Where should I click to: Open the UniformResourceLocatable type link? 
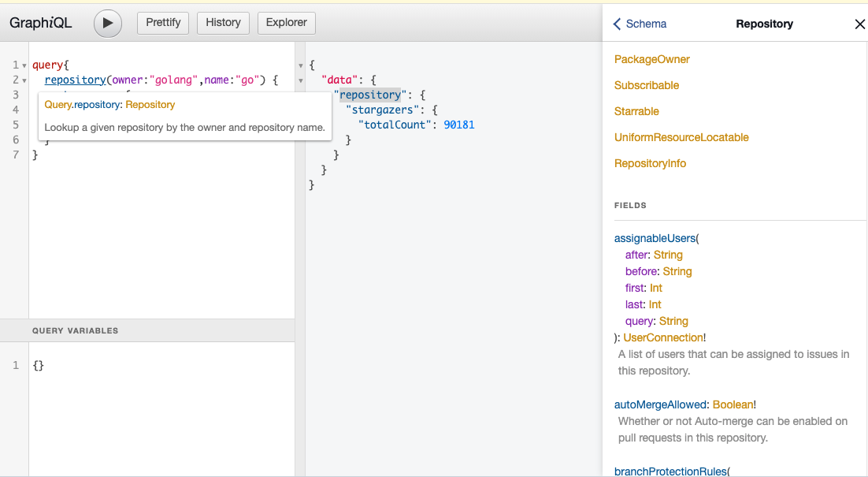681,137
